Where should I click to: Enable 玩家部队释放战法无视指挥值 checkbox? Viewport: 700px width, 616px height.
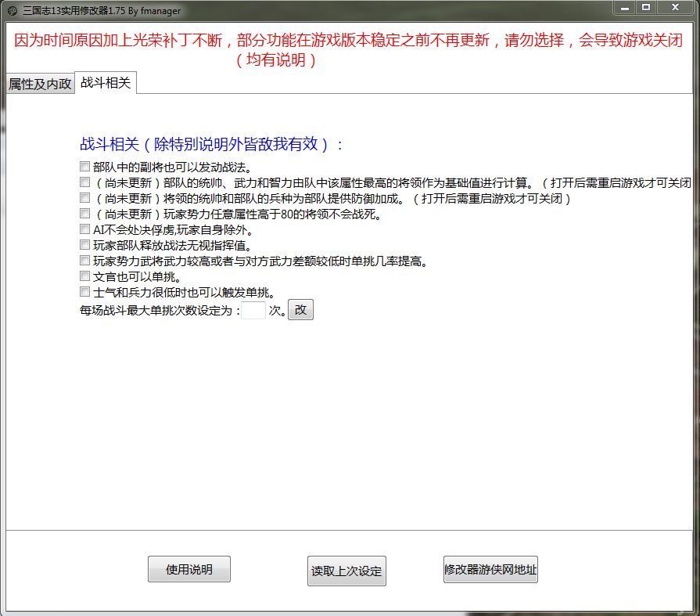84,245
